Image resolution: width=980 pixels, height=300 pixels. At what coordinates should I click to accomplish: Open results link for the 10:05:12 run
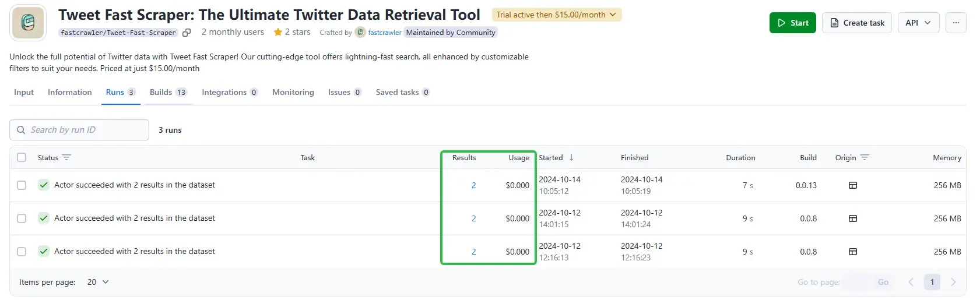click(x=474, y=185)
